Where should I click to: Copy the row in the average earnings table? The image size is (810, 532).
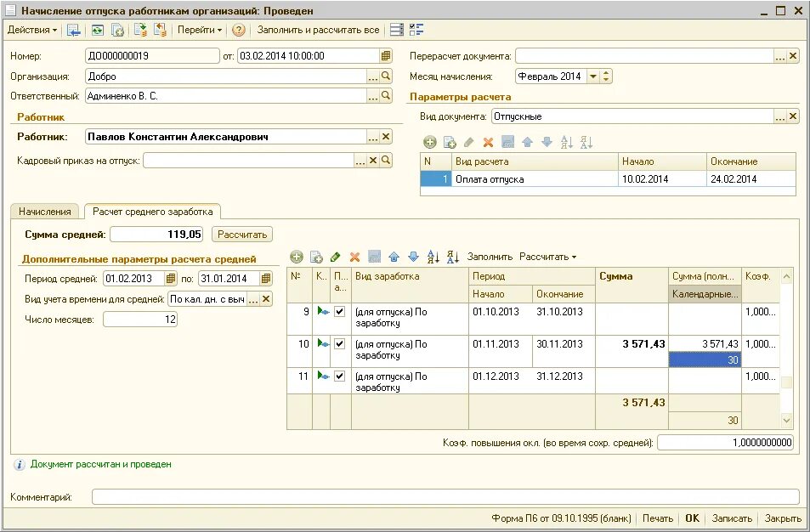[316, 257]
